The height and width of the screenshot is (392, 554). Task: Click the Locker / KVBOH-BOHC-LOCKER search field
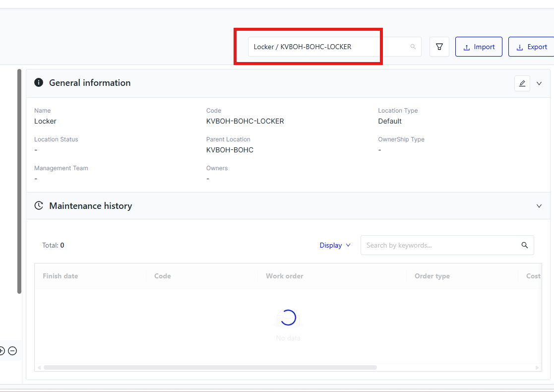(335, 47)
